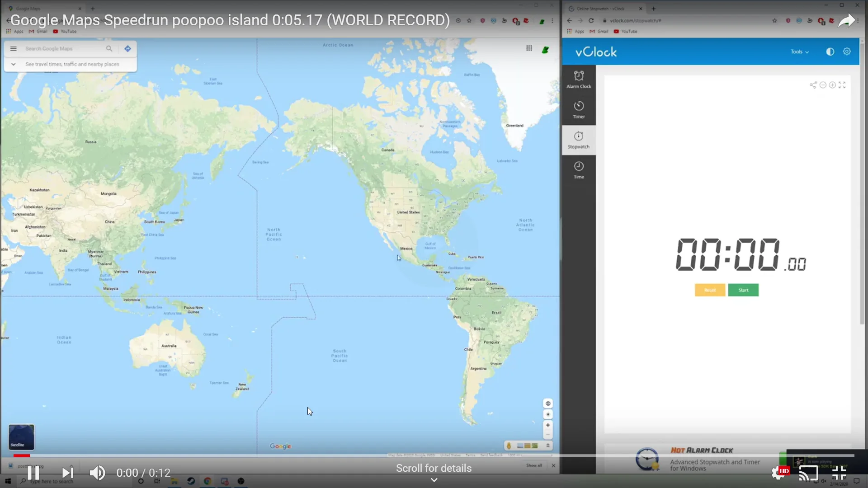
Task: Open the Windows Start menu
Action: point(8,481)
